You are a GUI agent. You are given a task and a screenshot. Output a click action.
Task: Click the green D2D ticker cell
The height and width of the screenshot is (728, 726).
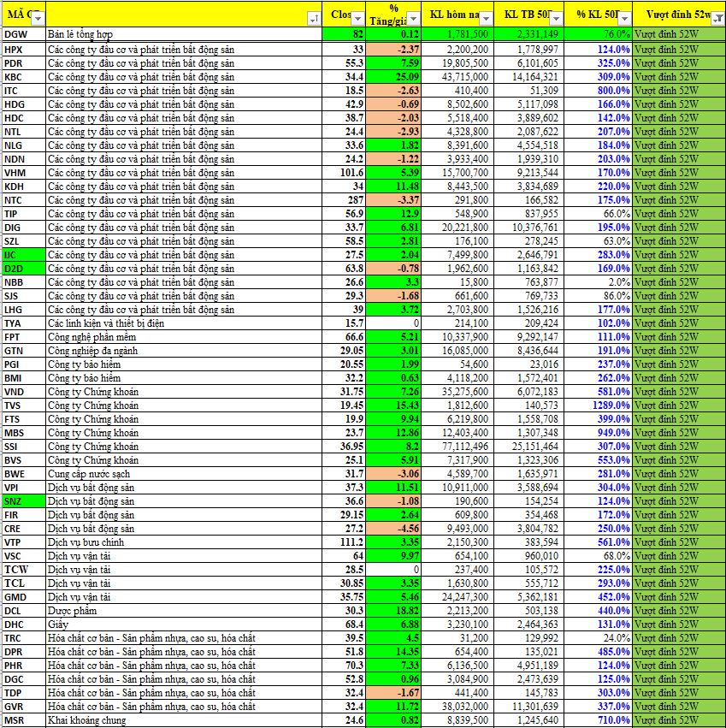pyautogui.click(x=22, y=269)
